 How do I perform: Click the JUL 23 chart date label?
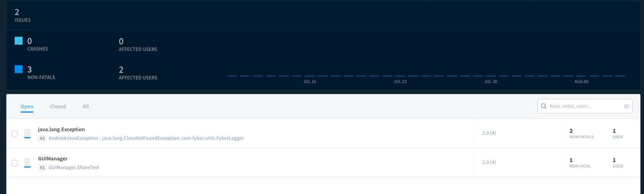tap(400, 82)
